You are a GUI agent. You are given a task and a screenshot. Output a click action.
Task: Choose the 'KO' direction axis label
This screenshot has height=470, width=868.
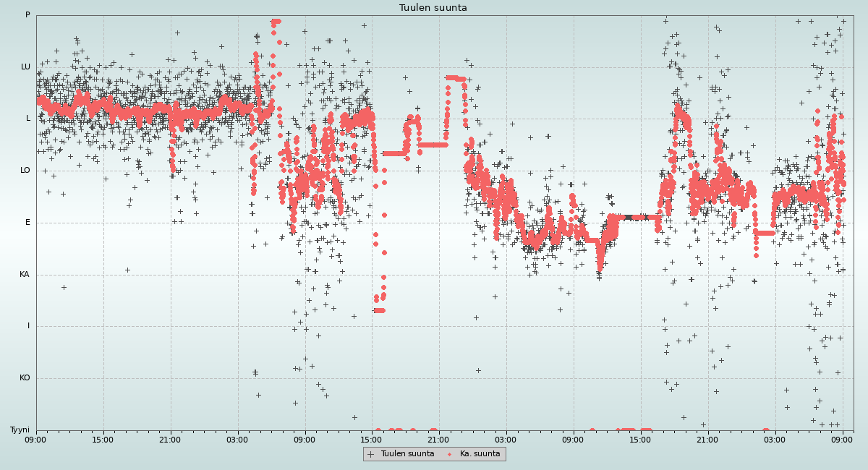pos(25,378)
